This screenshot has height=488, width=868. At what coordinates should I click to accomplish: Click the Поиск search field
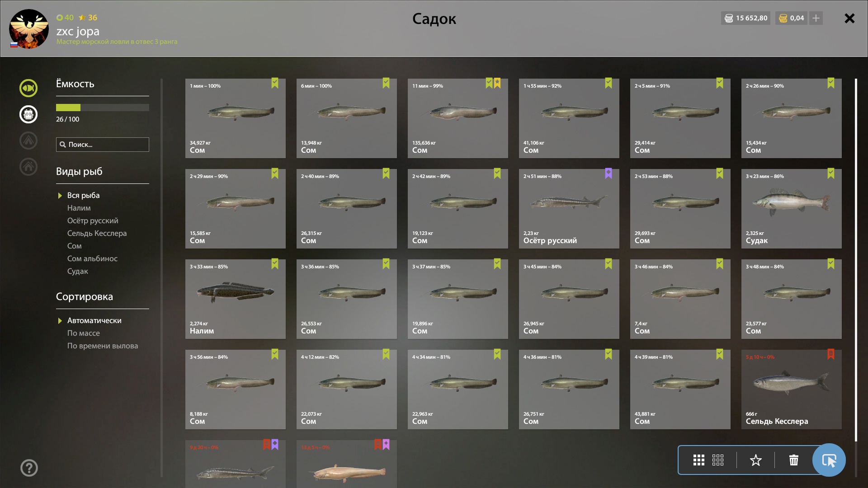pyautogui.click(x=103, y=145)
